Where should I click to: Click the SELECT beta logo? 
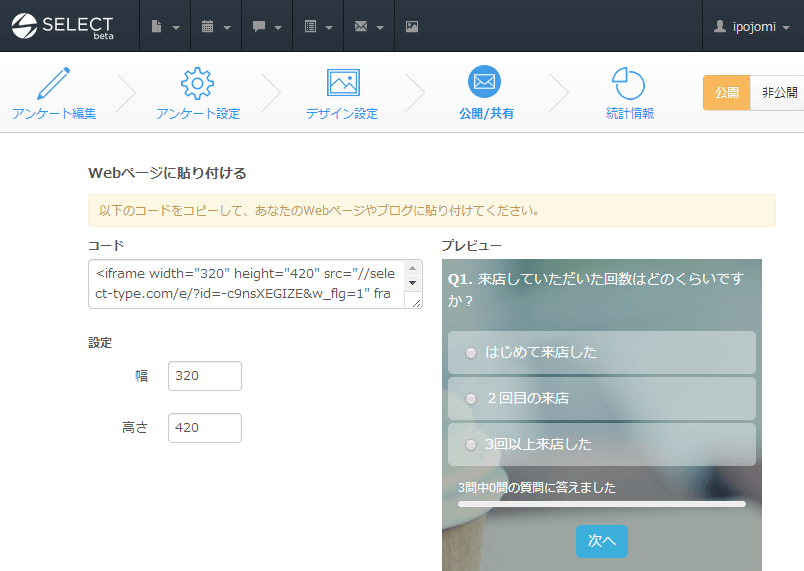[x=63, y=26]
